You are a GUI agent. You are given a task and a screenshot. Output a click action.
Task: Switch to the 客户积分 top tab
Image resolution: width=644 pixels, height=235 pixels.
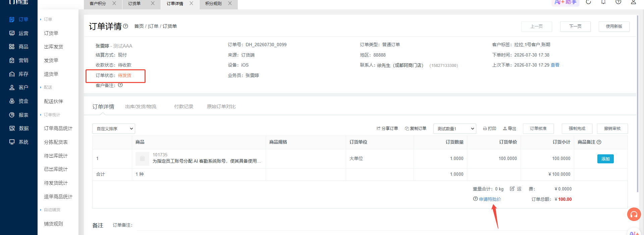coord(98,3)
